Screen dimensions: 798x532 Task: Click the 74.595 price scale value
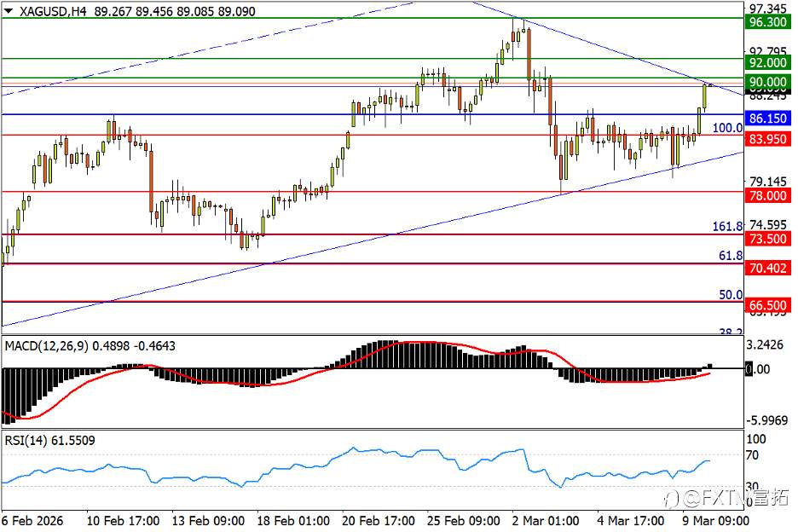768,224
